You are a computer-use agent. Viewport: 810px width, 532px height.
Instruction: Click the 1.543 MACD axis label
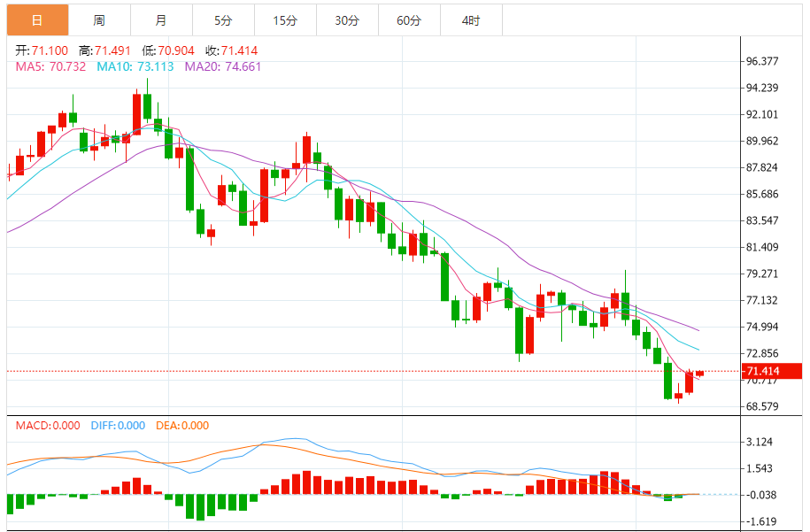click(x=760, y=468)
